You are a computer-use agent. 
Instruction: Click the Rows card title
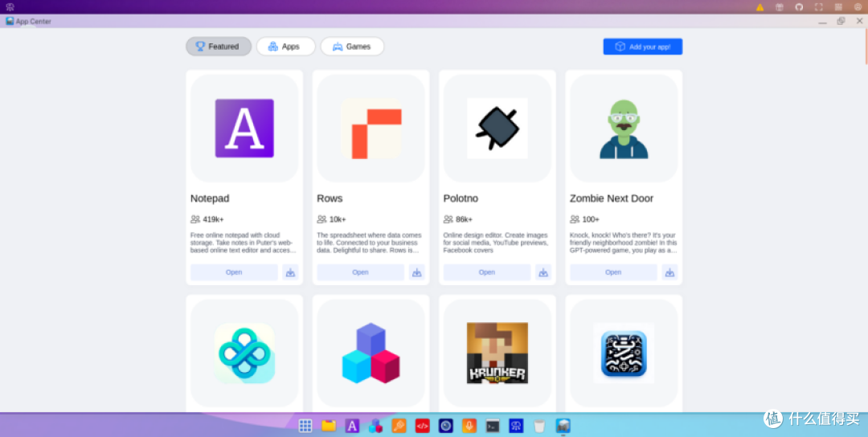coord(330,198)
